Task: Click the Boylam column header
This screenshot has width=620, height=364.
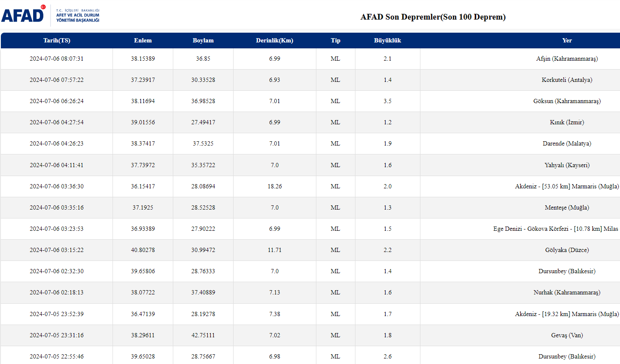Action: (x=203, y=40)
